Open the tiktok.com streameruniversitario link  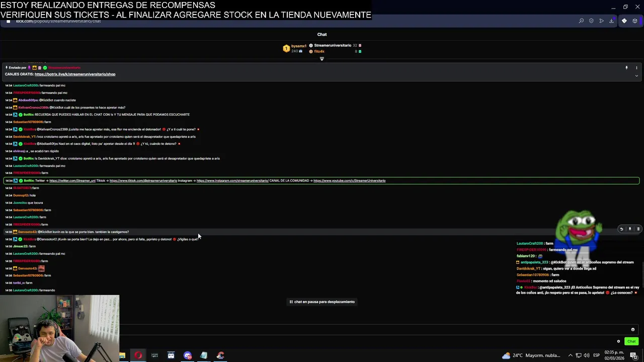tap(143, 180)
